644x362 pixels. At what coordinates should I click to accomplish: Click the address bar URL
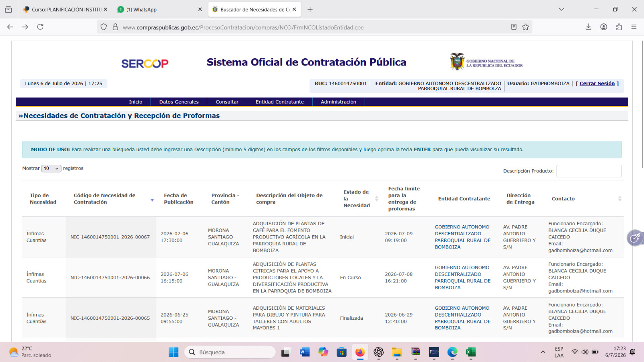[x=243, y=27]
